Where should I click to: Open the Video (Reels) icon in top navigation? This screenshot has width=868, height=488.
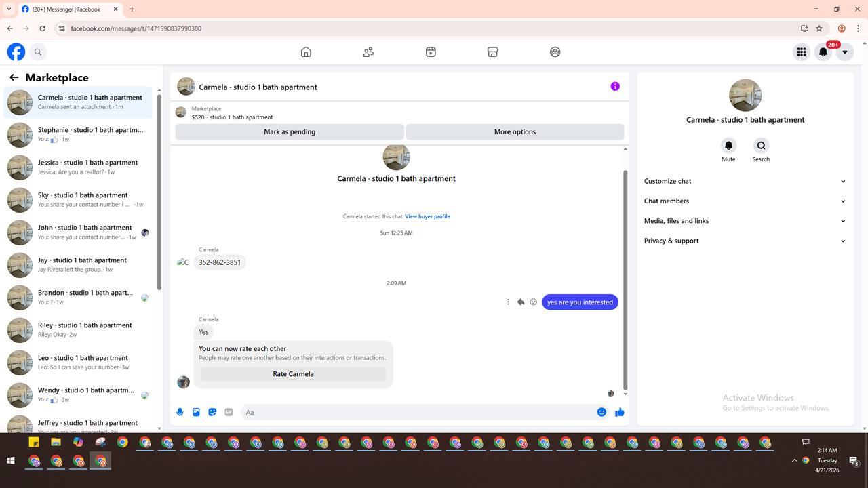[x=431, y=52]
